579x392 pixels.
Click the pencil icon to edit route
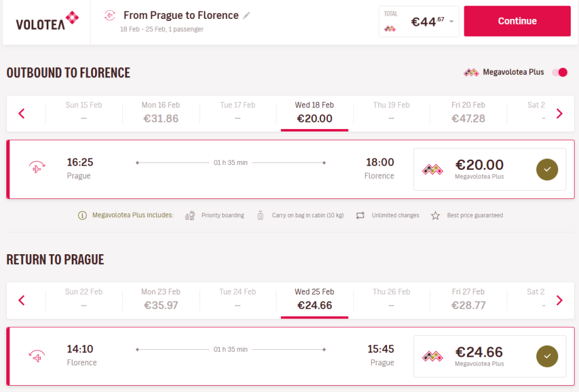247,15
